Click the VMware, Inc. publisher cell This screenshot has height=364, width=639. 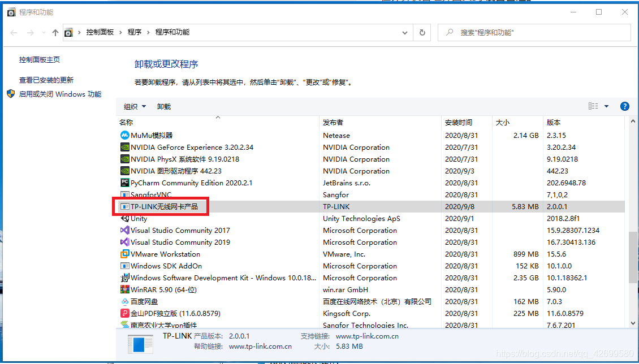[344, 254]
